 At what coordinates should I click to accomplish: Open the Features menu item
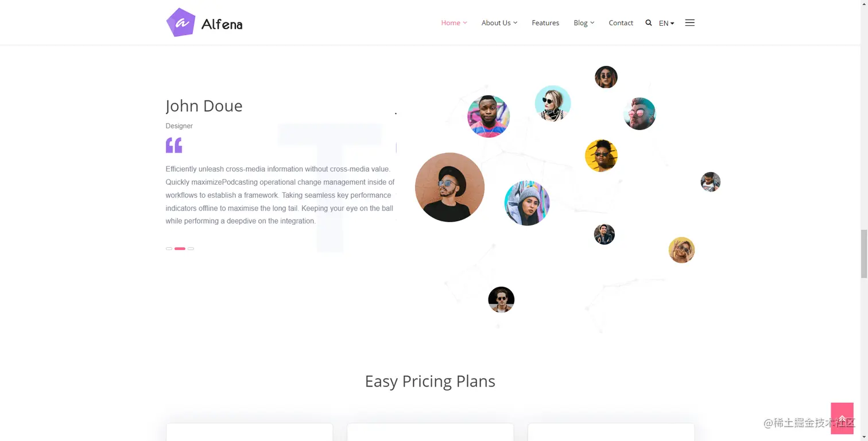pyautogui.click(x=545, y=23)
